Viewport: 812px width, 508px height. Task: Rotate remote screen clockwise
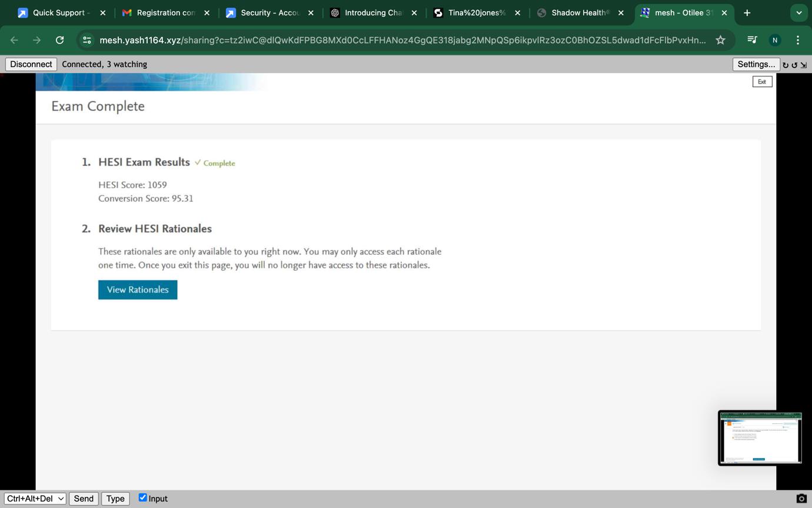click(x=786, y=65)
